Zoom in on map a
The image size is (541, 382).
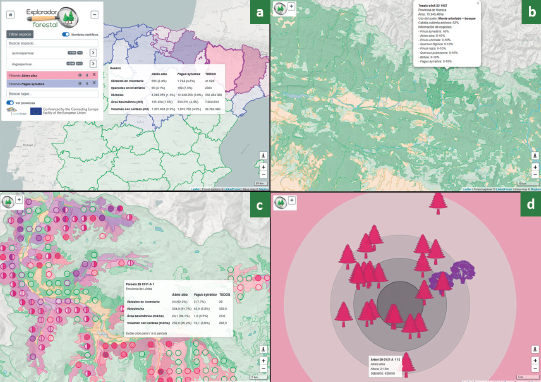(x=263, y=167)
